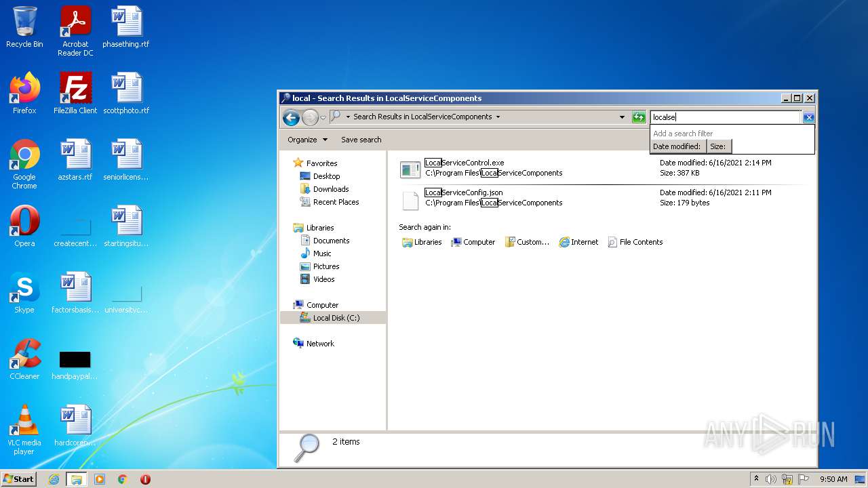The height and width of the screenshot is (488, 868).
Task: Search again on the Internet
Action: point(578,242)
